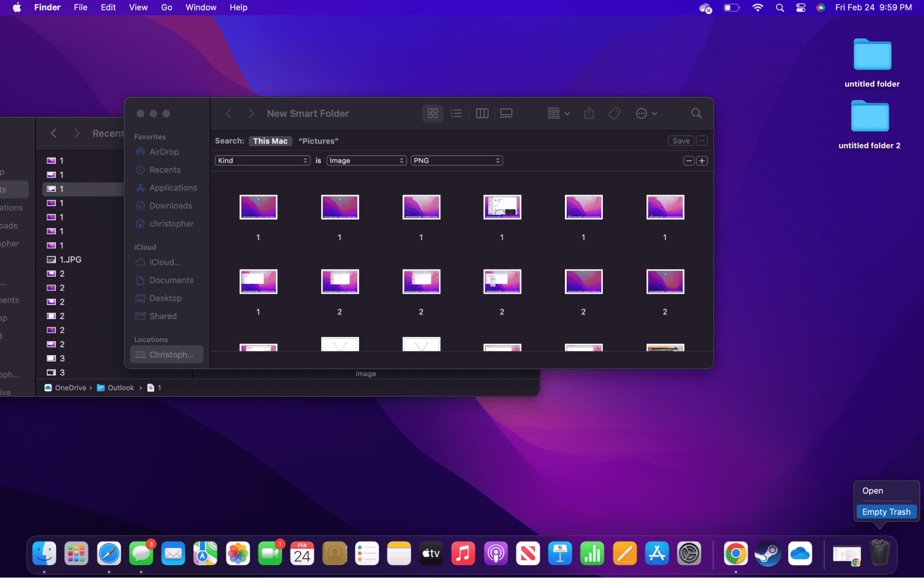This screenshot has height=578, width=924.
Task: Remove the Kind criteria row
Action: [689, 161]
